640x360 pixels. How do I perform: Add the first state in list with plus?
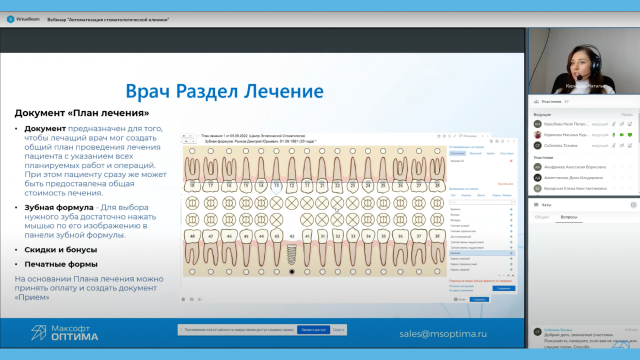[x=511, y=209]
